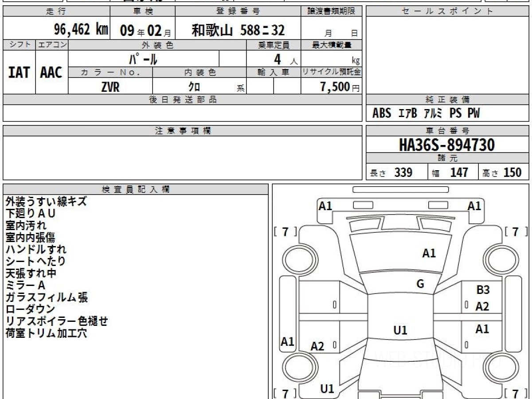This screenshot has width=532, height=399.
Task: Click the セールスポイント header
Action: tap(447, 12)
